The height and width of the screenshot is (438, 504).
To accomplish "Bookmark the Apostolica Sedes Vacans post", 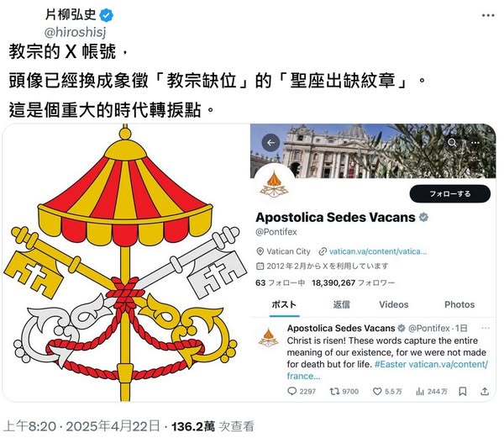I will coord(463,391).
